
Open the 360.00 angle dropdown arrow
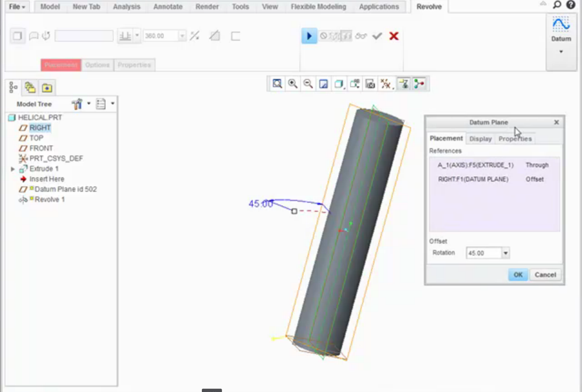(183, 36)
